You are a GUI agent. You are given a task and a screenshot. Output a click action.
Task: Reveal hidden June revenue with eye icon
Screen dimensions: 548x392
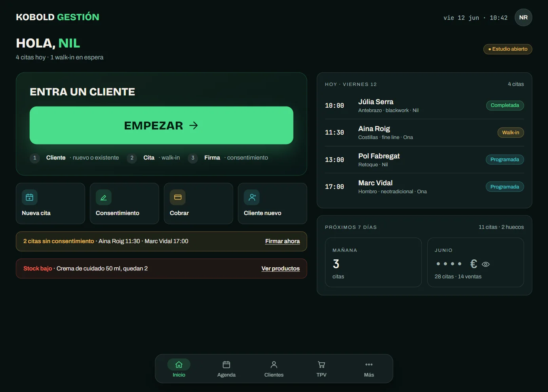486,264
